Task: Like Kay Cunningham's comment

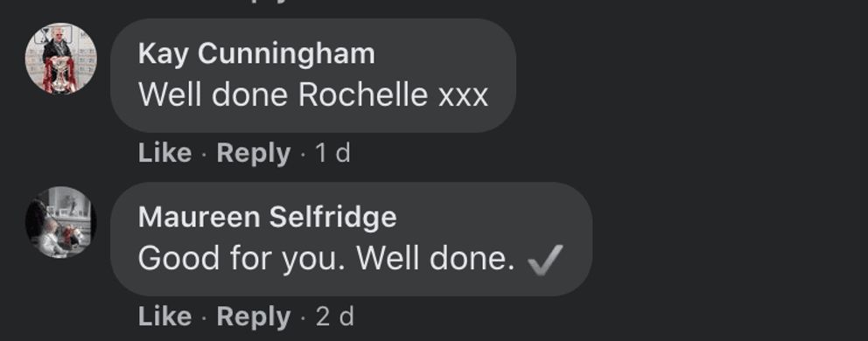Action: 165,153
